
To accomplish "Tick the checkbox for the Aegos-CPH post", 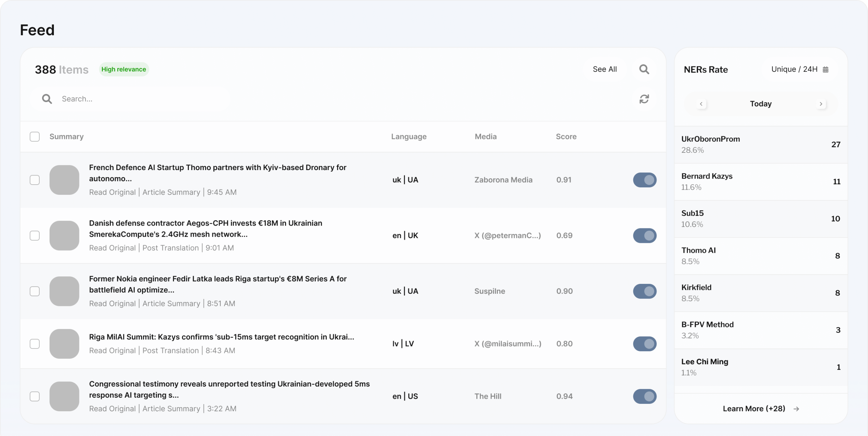I will pos(35,235).
